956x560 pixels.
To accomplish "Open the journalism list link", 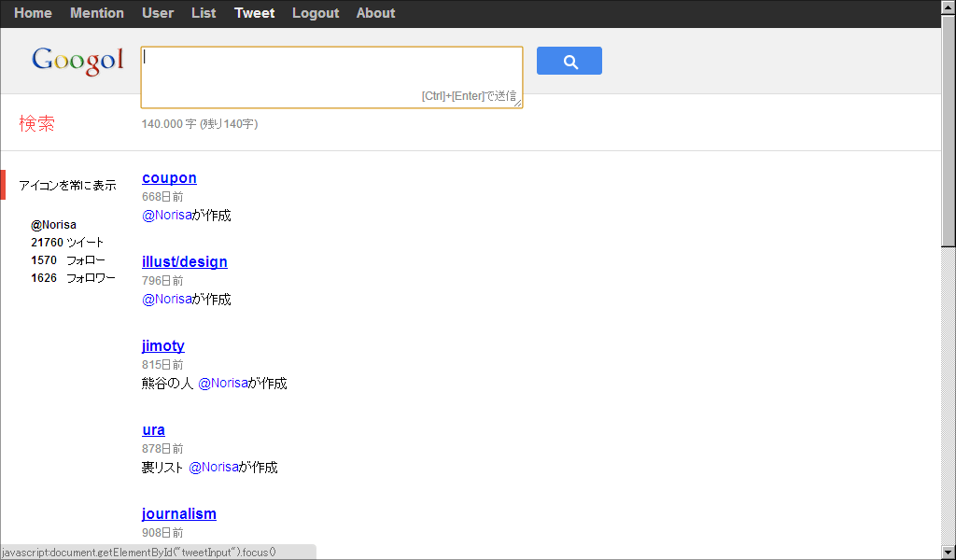I will click(x=179, y=513).
